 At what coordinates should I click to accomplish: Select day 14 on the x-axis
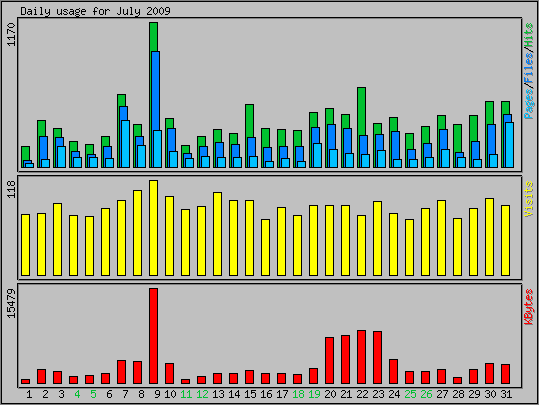[234, 394]
